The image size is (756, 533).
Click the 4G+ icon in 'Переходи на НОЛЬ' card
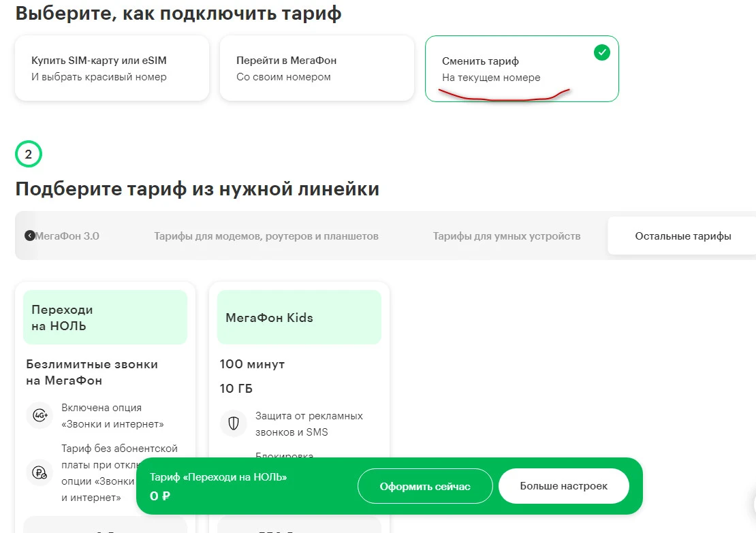pyautogui.click(x=40, y=415)
